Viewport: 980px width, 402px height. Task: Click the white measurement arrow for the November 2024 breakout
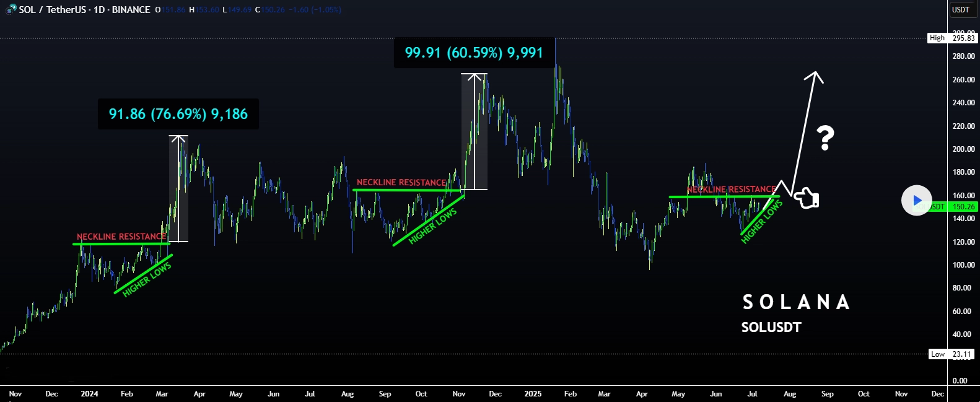[x=475, y=131]
